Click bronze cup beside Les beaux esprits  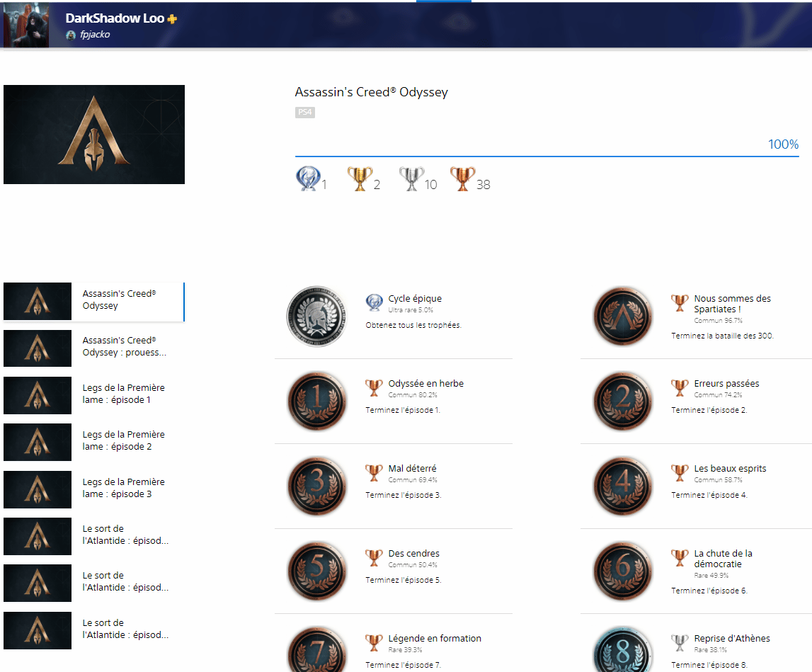680,472
